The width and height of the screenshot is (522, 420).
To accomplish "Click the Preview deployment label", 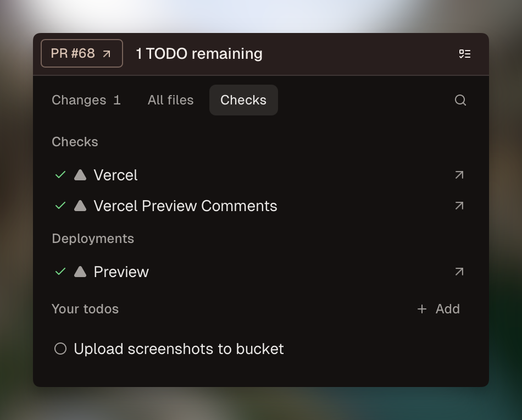I will [121, 272].
